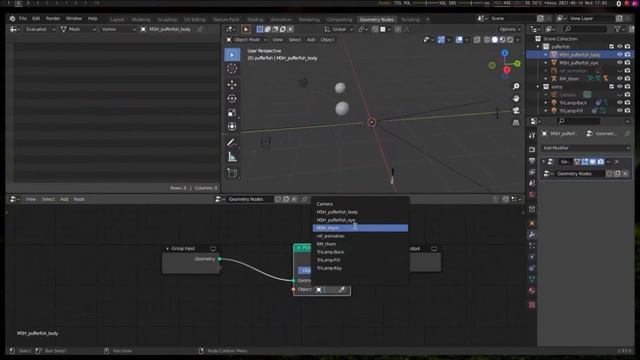Activate the Scale tool in viewport
640x360 pixels.
point(232,113)
